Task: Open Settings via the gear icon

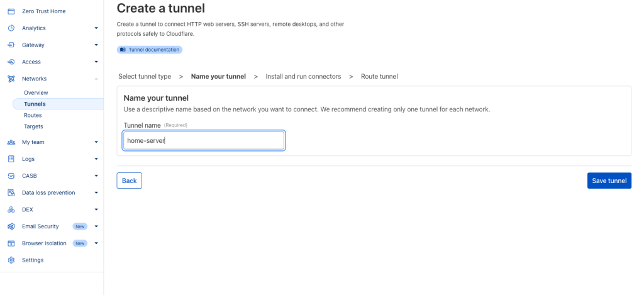Action: [11, 260]
